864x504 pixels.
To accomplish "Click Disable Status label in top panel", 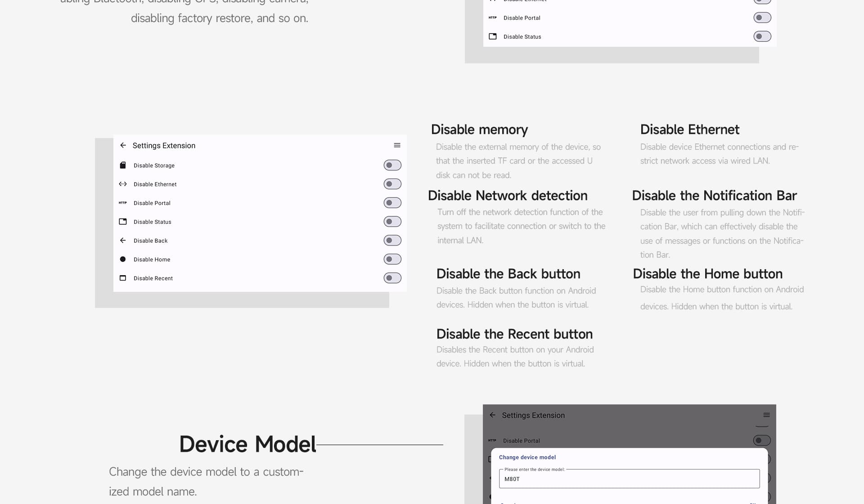I will (x=522, y=37).
